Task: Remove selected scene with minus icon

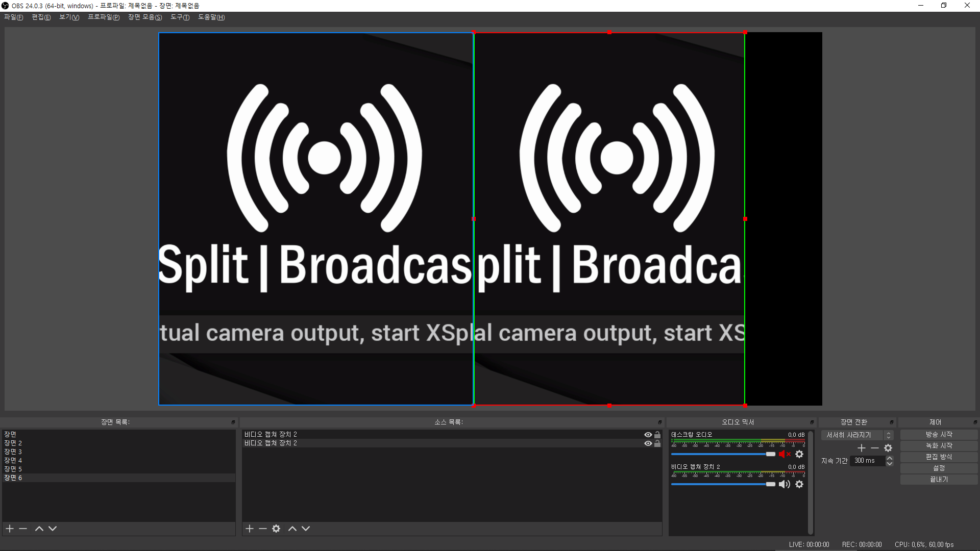Action: pos(23,529)
